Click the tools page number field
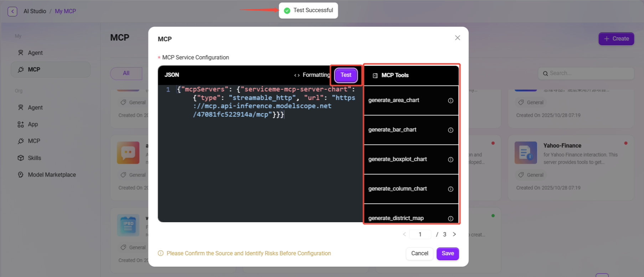 [x=420, y=234]
